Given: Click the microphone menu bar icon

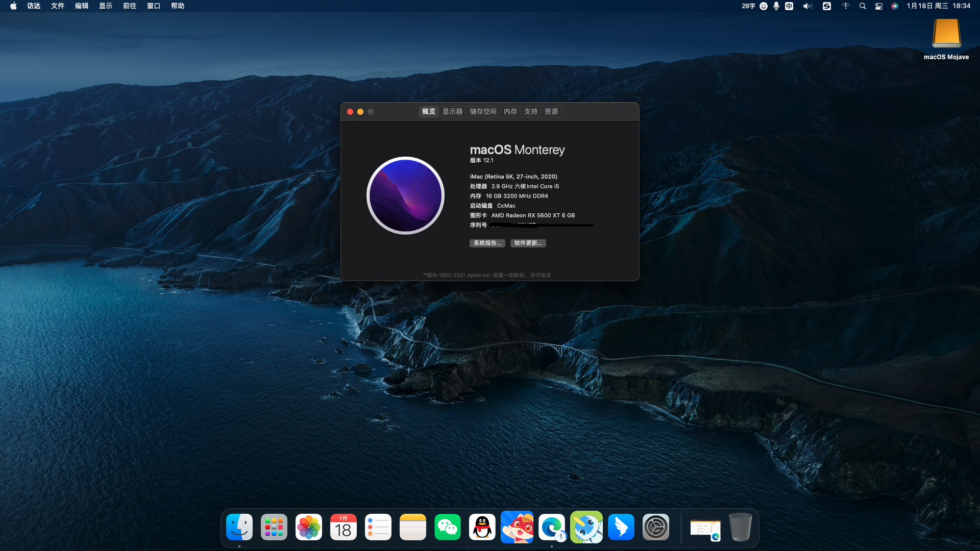Looking at the screenshot, I should pos(776,6).
